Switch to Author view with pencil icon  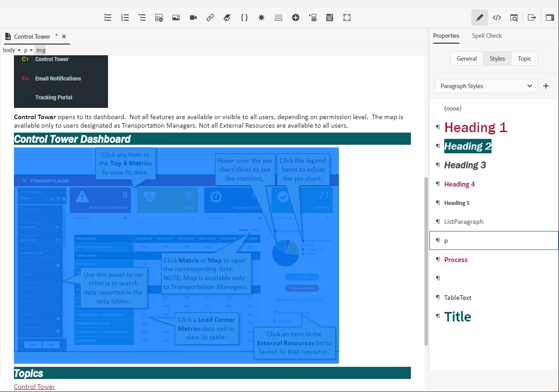coord(480,18)
